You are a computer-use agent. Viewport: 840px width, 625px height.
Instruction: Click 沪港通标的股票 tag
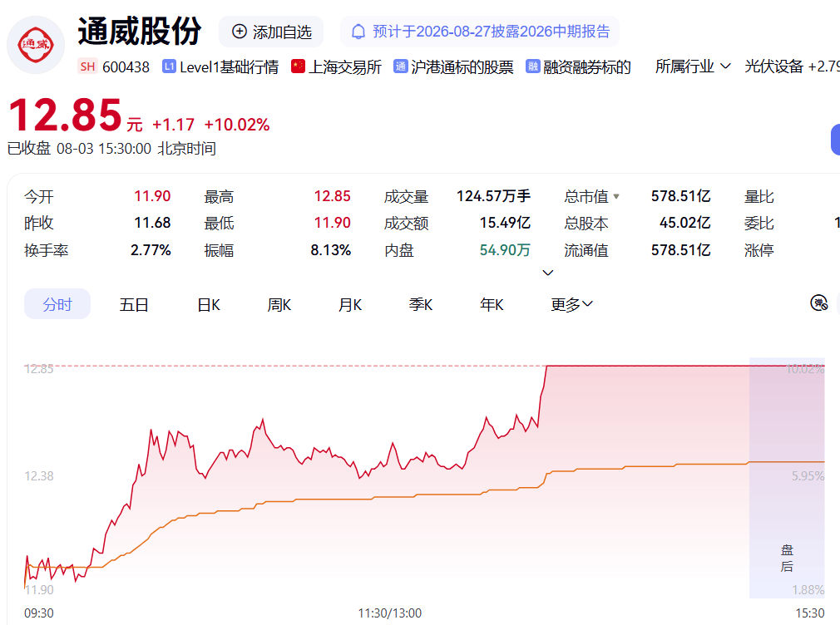462,67
